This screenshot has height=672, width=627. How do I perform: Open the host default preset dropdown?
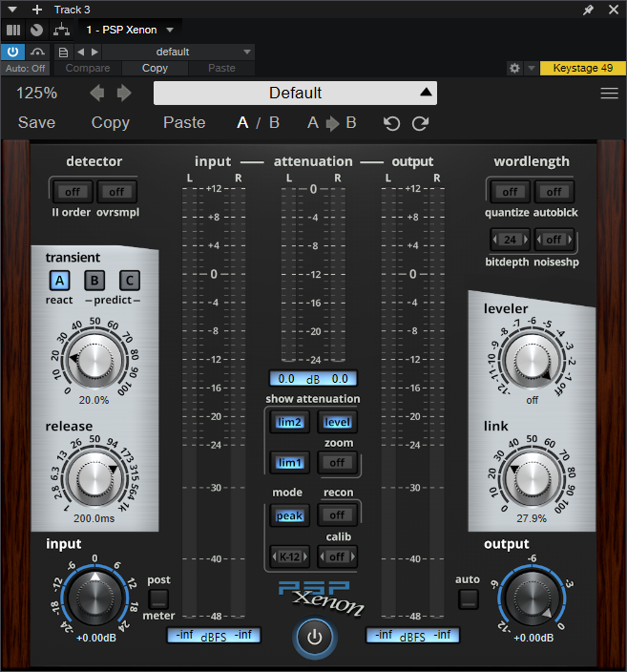coord(178,52)
